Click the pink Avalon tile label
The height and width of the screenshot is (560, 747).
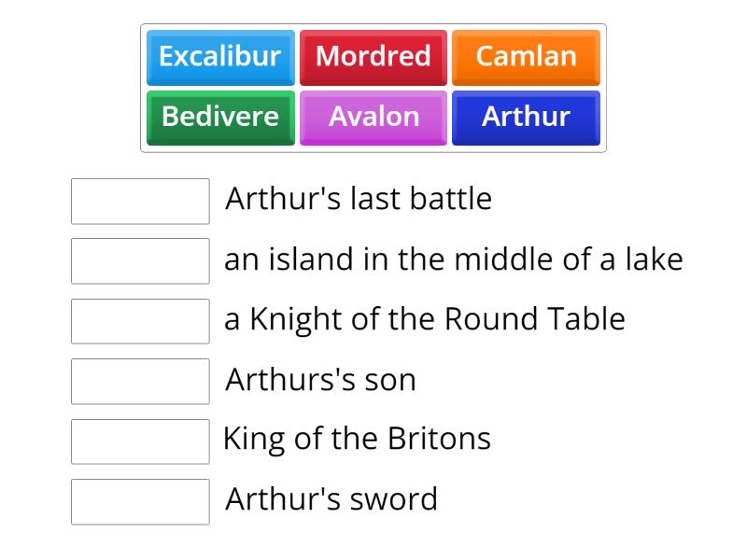pos(373,118)
